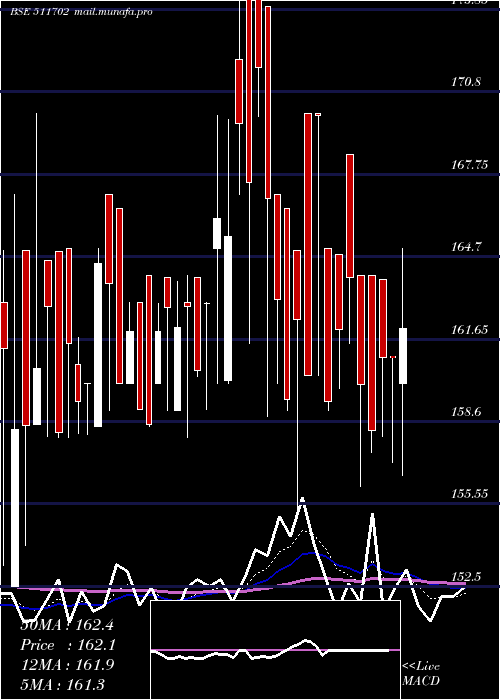Image resolution: width=500 pixels, height=700 pixels.
Task: Click the '<<Live MACD' label
Action: click(x=421, y=673)
